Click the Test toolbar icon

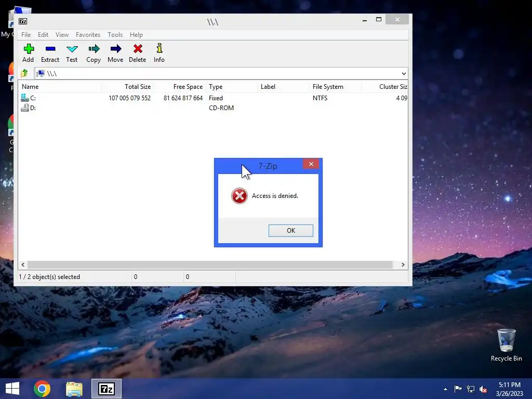pos(72,49)
